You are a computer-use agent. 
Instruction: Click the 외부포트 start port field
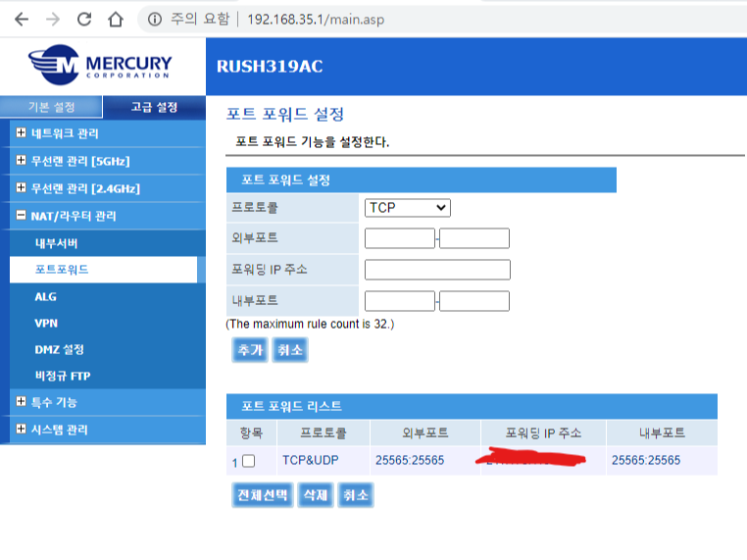coord(400,238)
